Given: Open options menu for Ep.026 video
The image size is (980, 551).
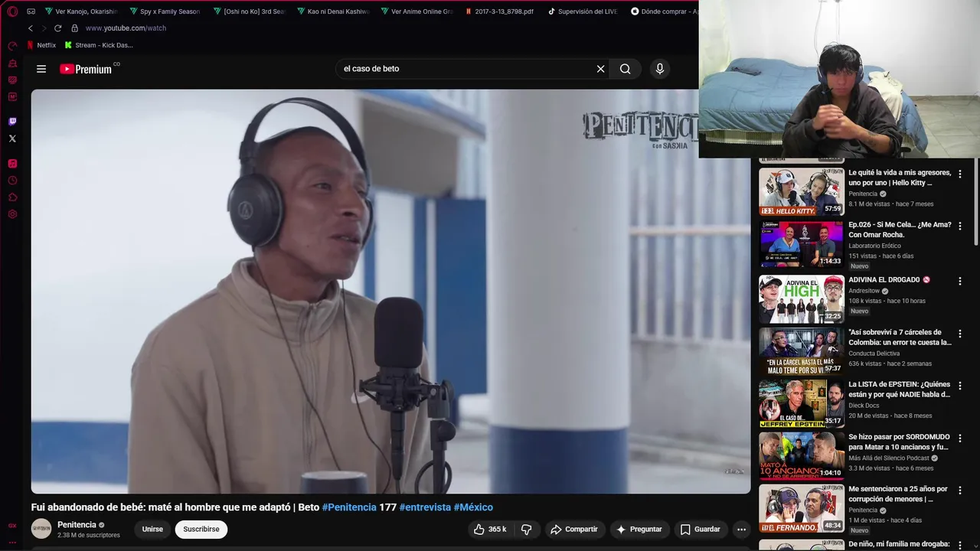Looking at the screenshot, I should [x=960, y=227].
